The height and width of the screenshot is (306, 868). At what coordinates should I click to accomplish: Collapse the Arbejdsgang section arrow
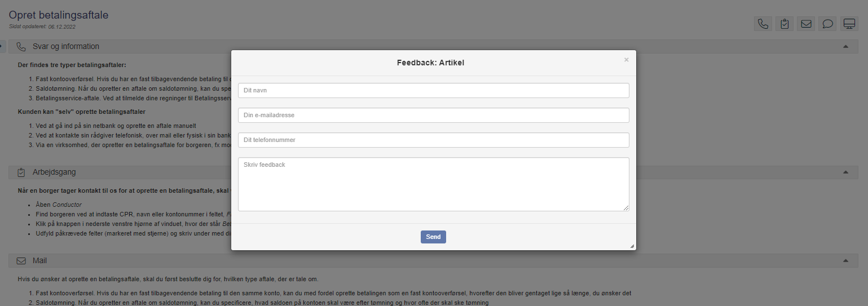coord(845,172)
